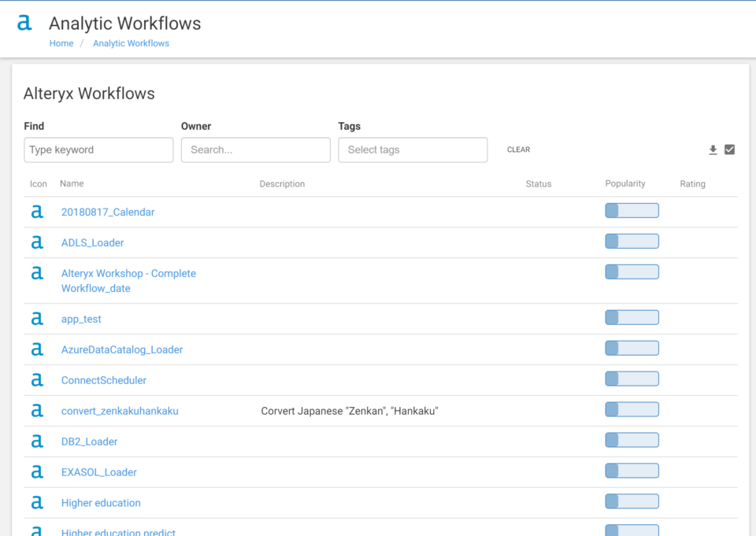Click workflow icon for convert_zenkakuhankaku row
The image size is (756, 536).
[x=37, y=411]
